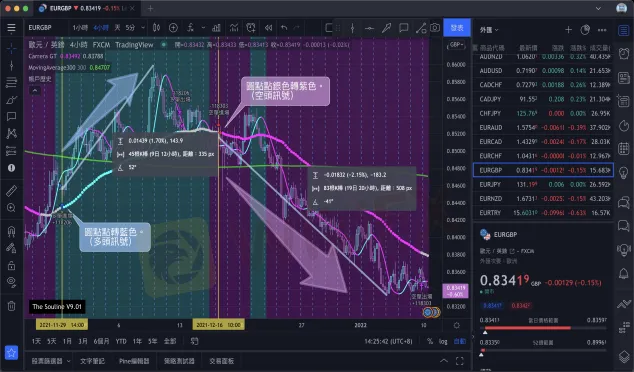Screen dimensions: 634x372
Task: Open the indicators fx icon
Action: [190, 27]
